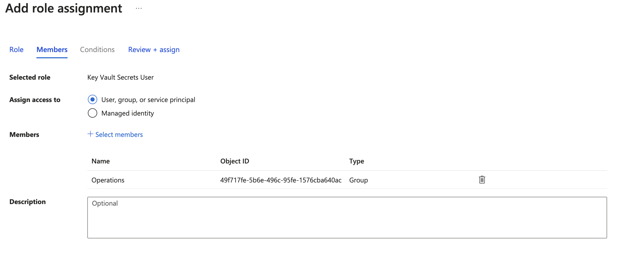Click the Object ID of the Operations group

coord(281,180)
